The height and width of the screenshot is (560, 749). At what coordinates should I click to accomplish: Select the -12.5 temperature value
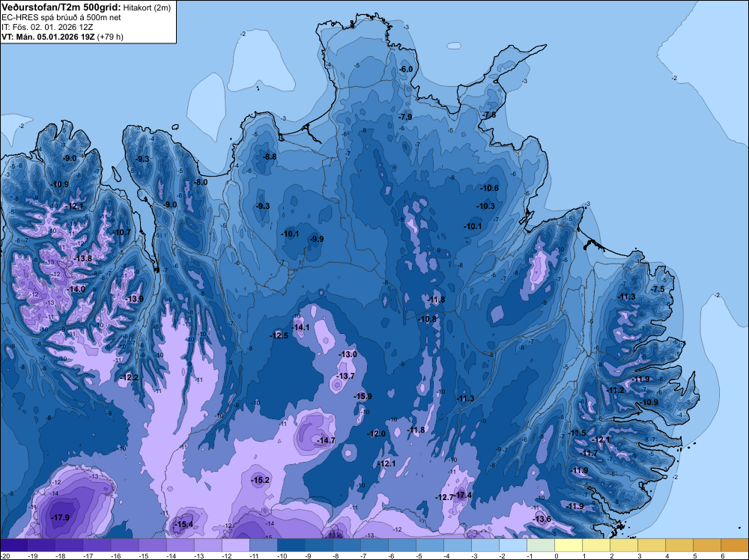pos(279,335)
